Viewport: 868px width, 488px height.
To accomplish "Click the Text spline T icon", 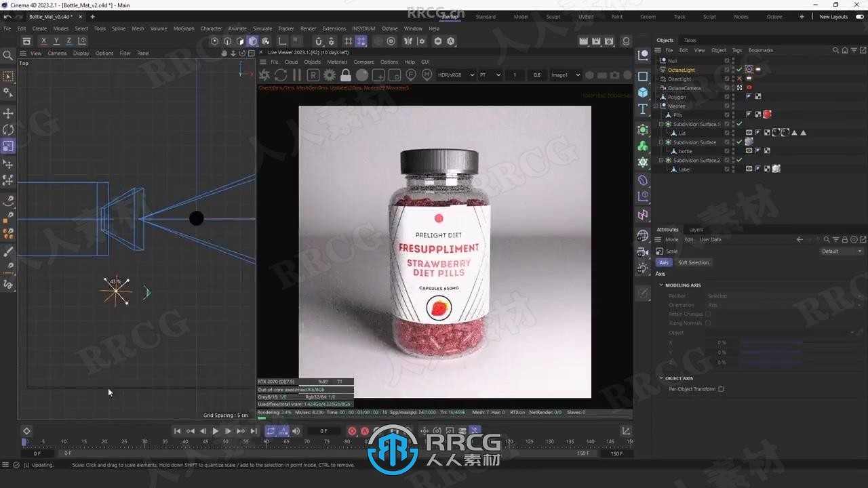I will 643,109.
